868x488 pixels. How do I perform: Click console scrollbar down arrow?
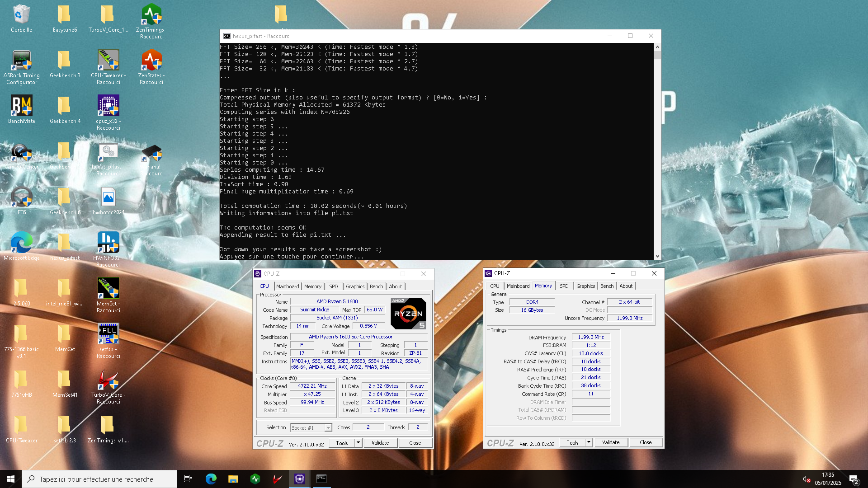tap(657, 256)
